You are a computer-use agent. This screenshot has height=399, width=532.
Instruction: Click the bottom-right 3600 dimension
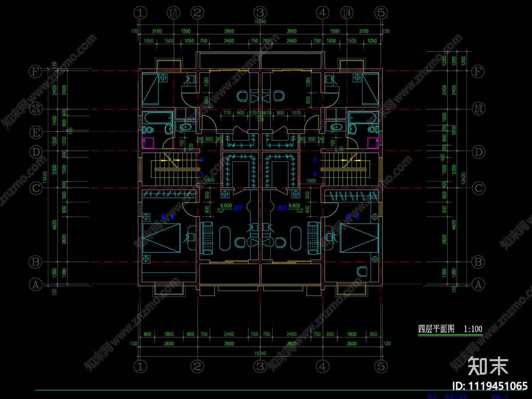(352, 344)
